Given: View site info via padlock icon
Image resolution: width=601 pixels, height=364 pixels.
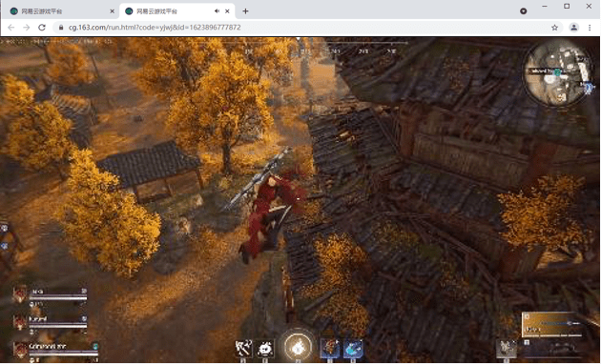Looking at the screenshot, I should click(60, 28).
